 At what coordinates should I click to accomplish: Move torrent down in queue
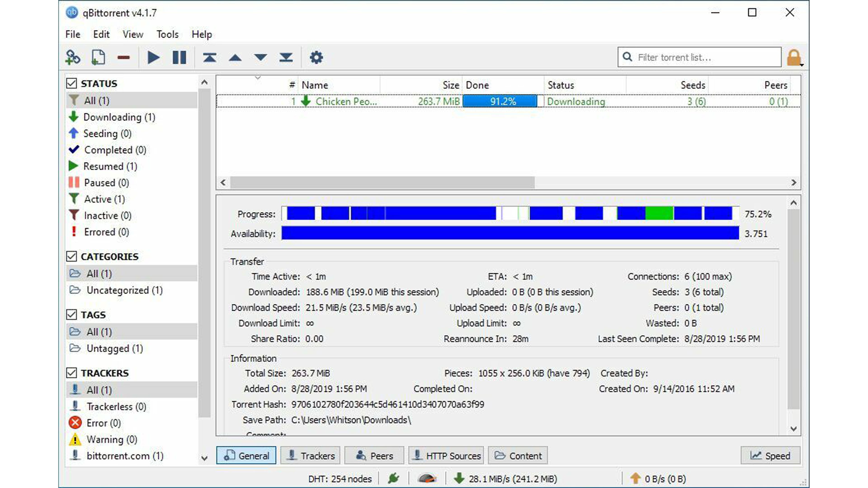point(260,58)
